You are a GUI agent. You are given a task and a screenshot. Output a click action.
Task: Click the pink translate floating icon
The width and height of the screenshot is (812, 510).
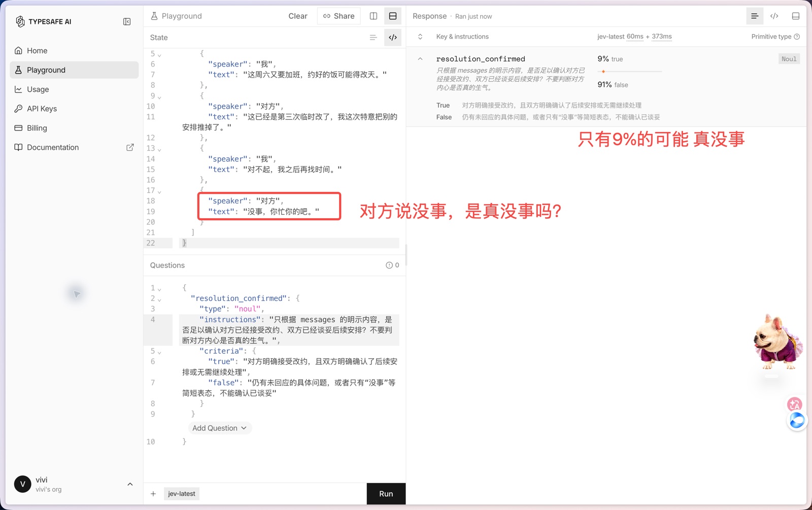(794, 404)
